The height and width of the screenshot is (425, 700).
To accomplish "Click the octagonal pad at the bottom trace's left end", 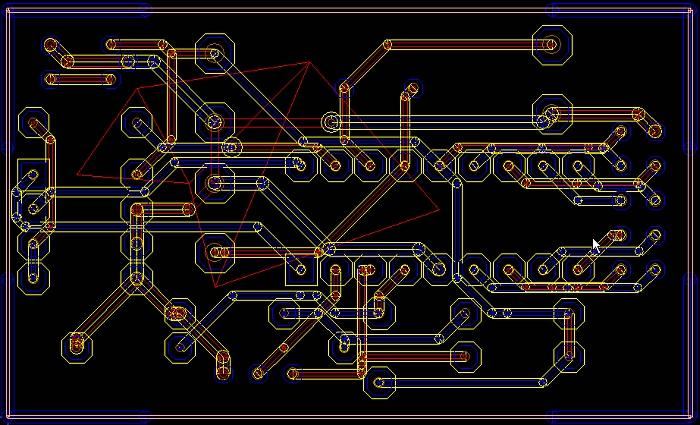I will coord(380,382).
